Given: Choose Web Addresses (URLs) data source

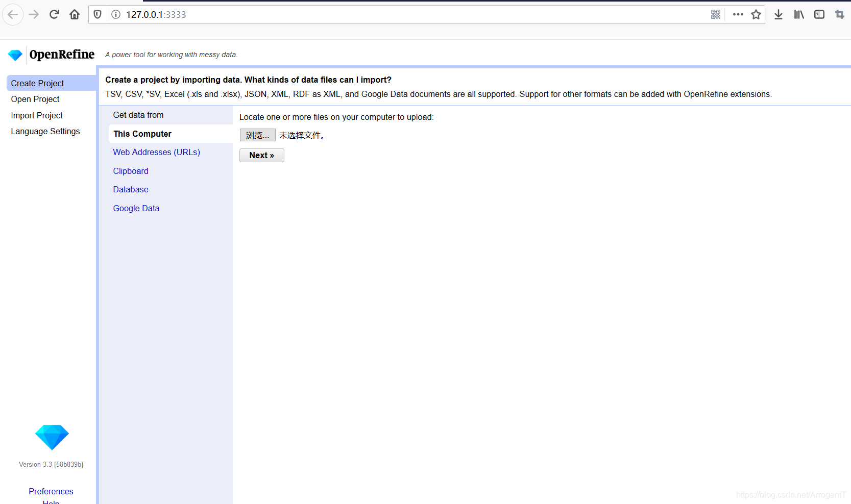Looking at the screenshot, I should click(x=156, y=152).
